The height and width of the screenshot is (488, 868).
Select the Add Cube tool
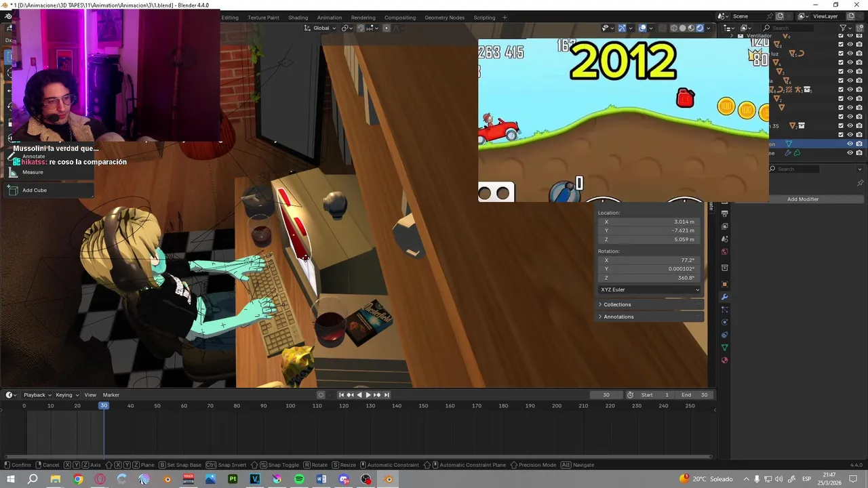47,190
